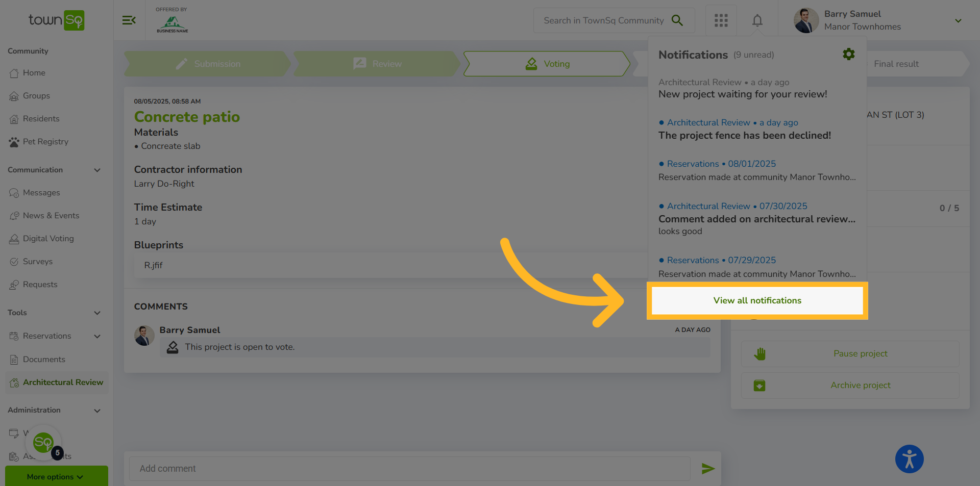Expand the Reservations submenu chevron
This screenshot has height=486, width=980.
coord(97,337)
